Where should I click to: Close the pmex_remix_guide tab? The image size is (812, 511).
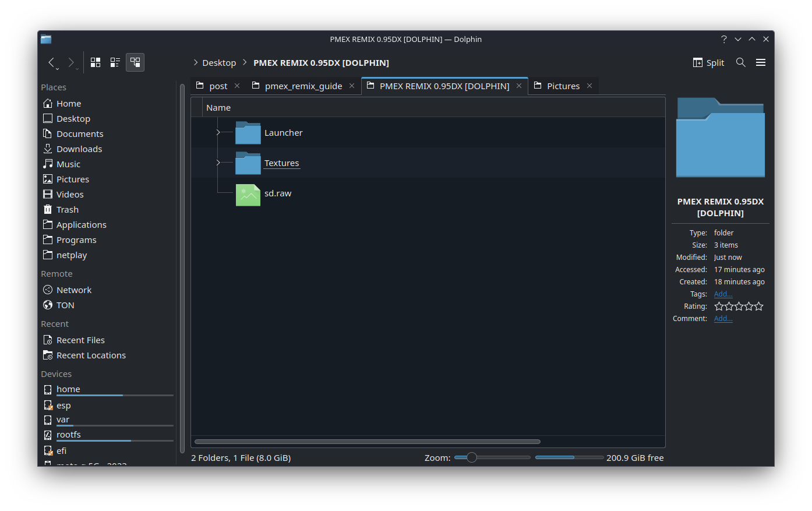point(352,86)
